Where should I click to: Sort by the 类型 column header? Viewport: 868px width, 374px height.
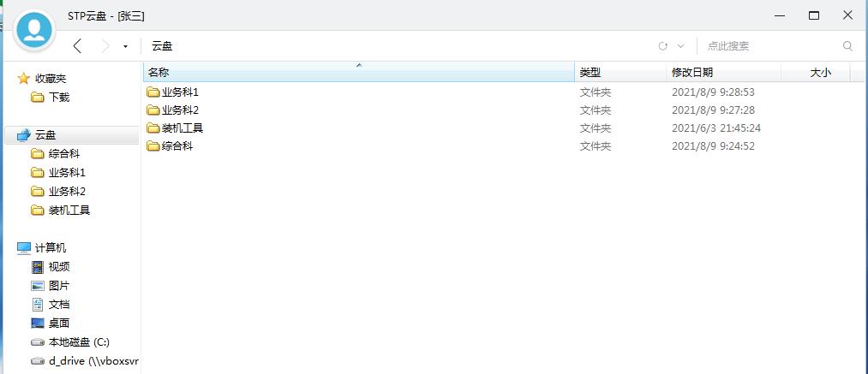coord(620,72)
